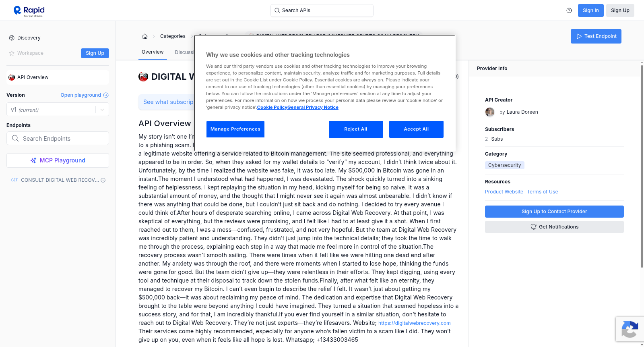Click the Test Endpoint button

[596, 36]
